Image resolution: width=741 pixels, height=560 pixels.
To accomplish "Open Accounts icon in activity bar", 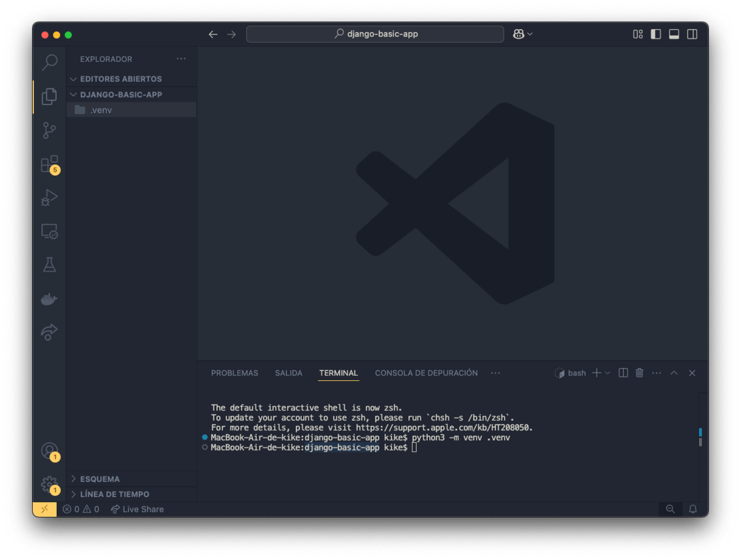I will pyautogui.click(x=49, y=451).
